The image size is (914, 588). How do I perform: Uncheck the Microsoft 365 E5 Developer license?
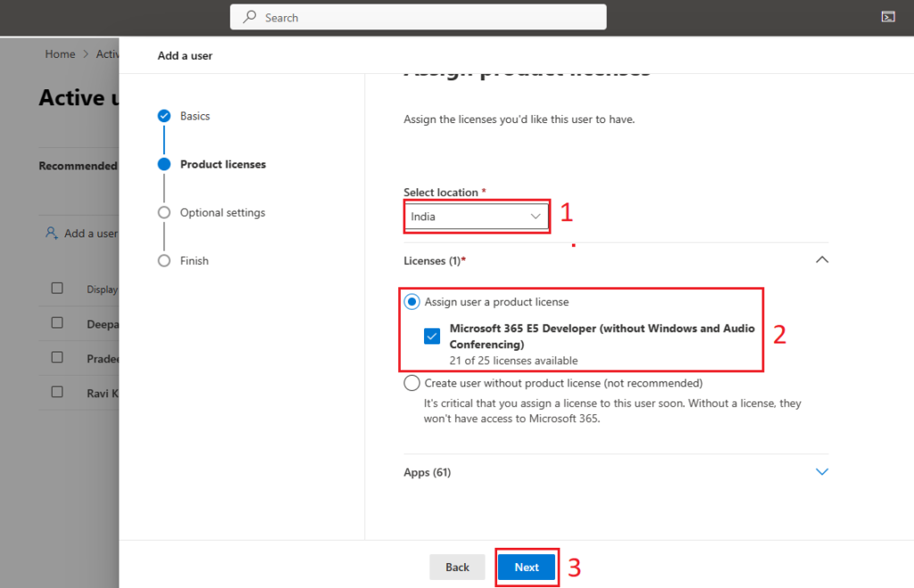pos(432,335)
